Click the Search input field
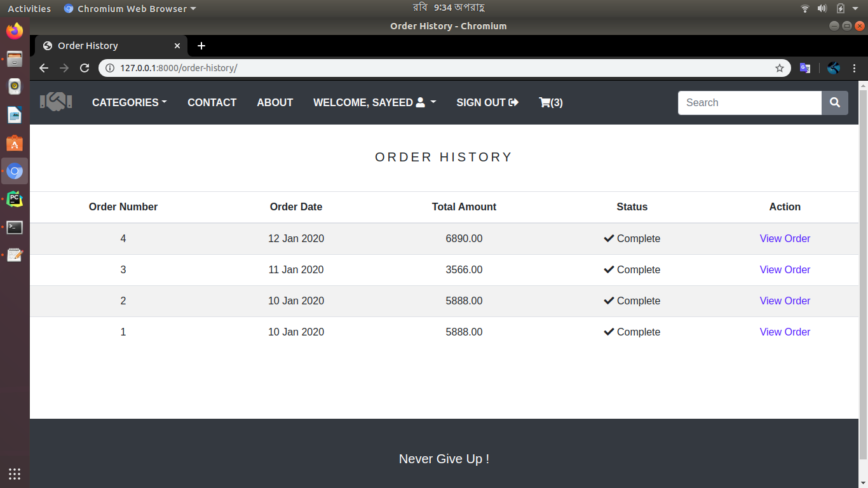Viewport: 868px width, 488px height. 750,103
